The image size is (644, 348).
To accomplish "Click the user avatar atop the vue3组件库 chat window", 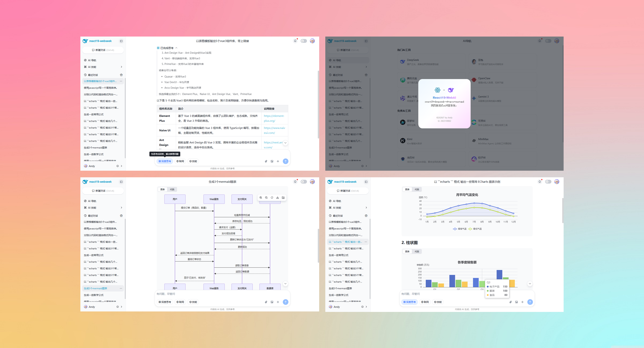I will [x=312, y=41].
